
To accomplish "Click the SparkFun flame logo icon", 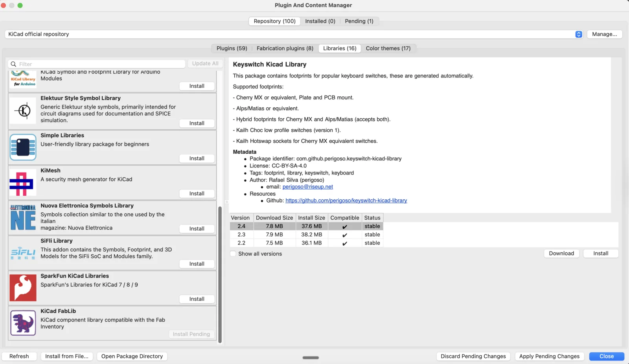I will click(23, 288).
